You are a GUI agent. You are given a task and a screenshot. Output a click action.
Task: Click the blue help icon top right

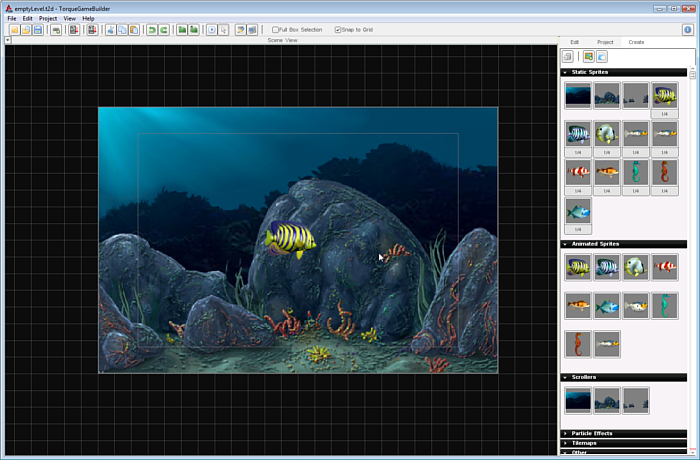point(688,30)
